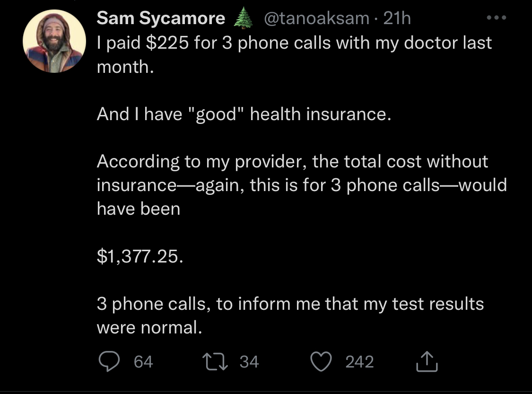532x394 pixels.
Task: Tap the share upload arrow icon
Action: point(427,362)
